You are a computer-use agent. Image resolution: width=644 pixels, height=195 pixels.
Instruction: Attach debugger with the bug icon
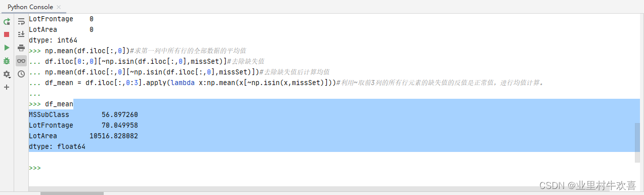pyautogui.click(x=7, y=61)
